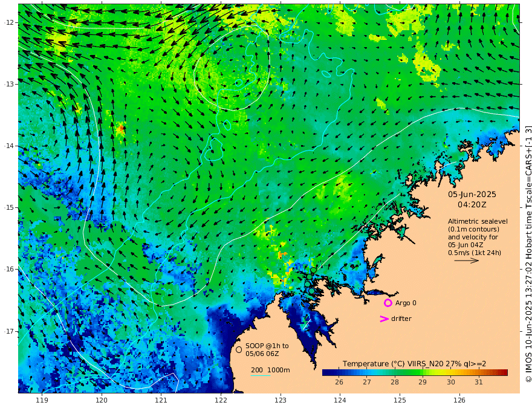532x411 pixels.
Task: Click the 'and velocity for' legend line
Action: (x=473, y=237)
